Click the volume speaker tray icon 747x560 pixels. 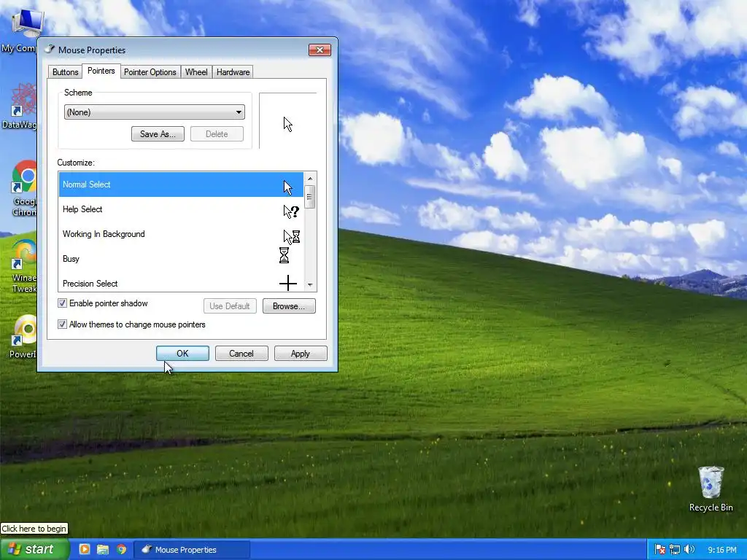[x=689, y=550]
